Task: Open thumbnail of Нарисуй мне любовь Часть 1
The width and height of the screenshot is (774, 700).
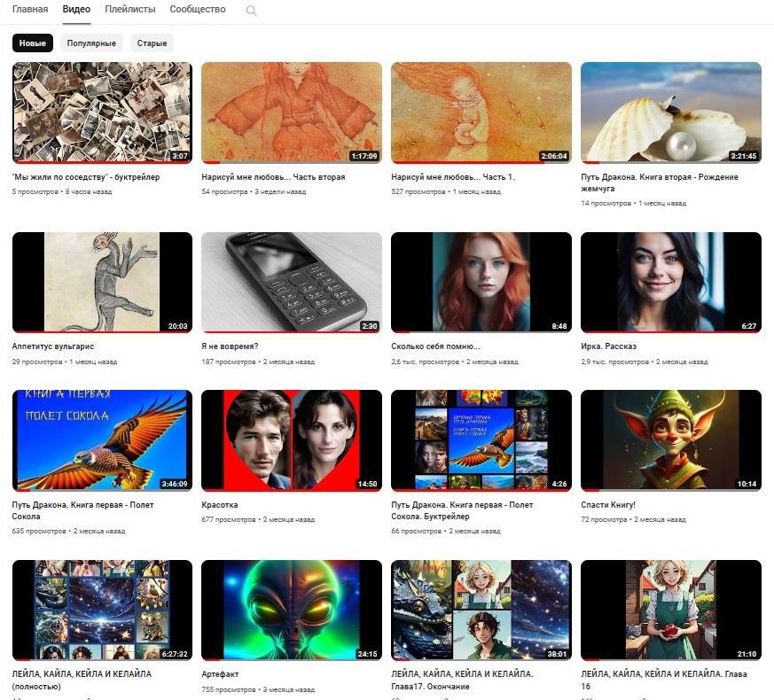Action: click(481, 113)
